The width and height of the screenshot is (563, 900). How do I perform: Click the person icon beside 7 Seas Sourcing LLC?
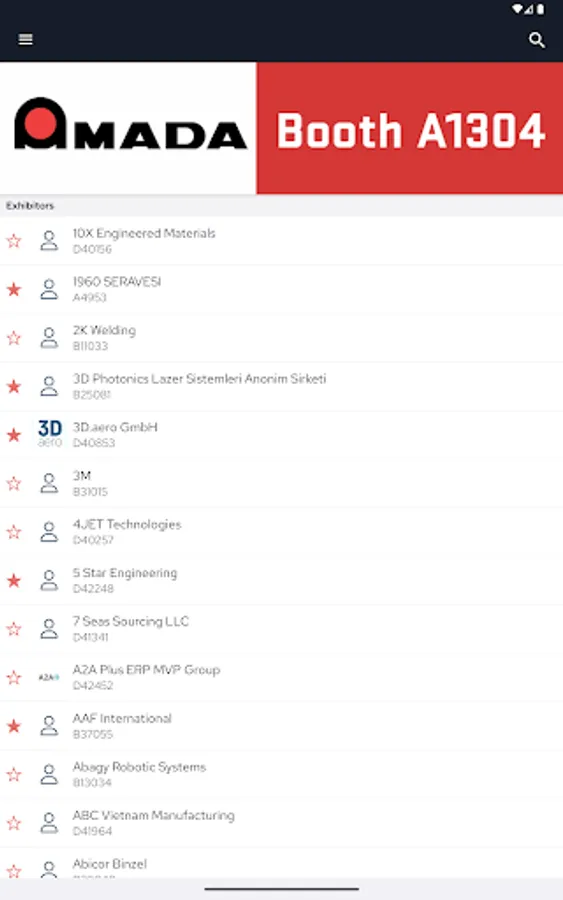[49, 629]
